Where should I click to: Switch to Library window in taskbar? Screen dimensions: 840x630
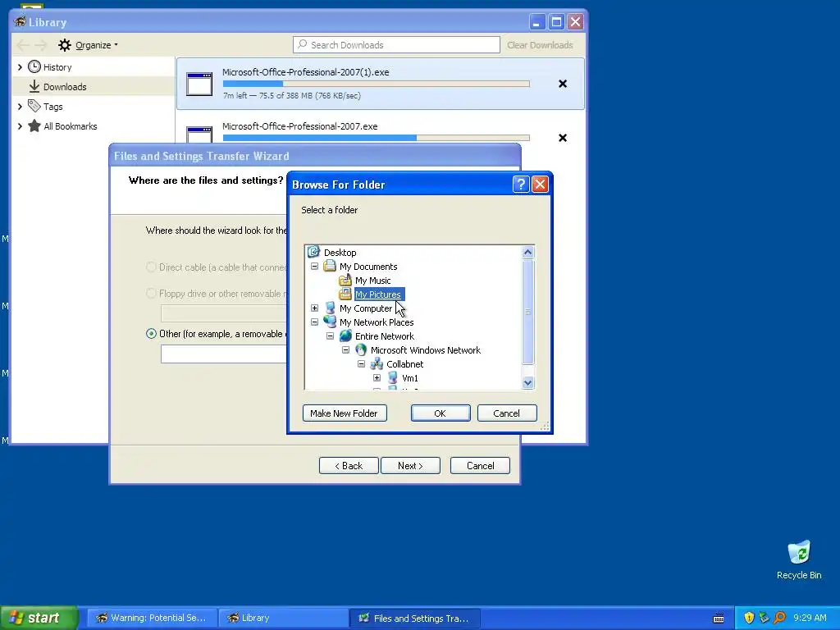pos(283,618)
